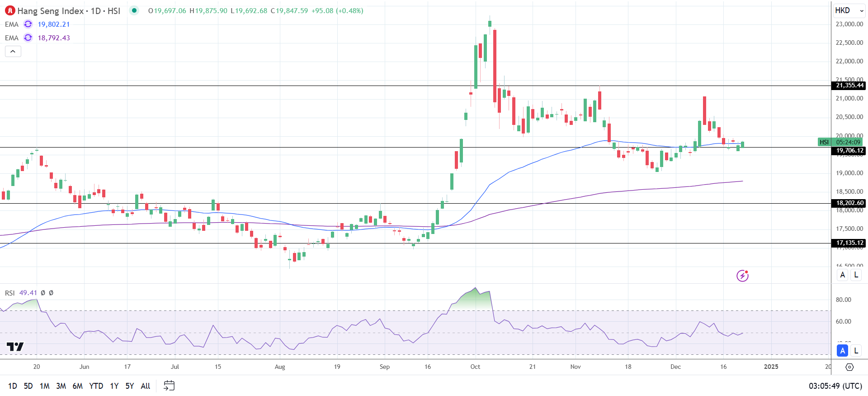Click the RSI 49.41 indicator label
Image resolution: width=868 pixels, height=396 pixels.
(21, 293)
